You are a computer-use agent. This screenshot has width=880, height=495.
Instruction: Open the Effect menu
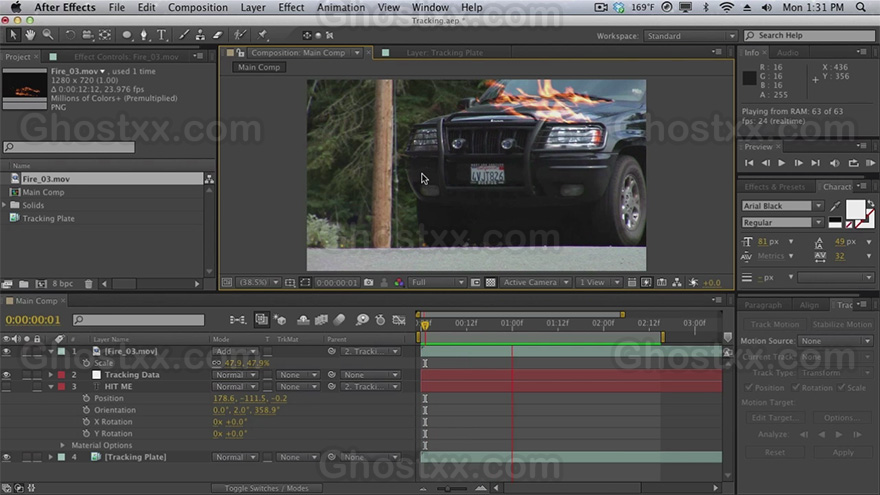click(x=291, y=7)
